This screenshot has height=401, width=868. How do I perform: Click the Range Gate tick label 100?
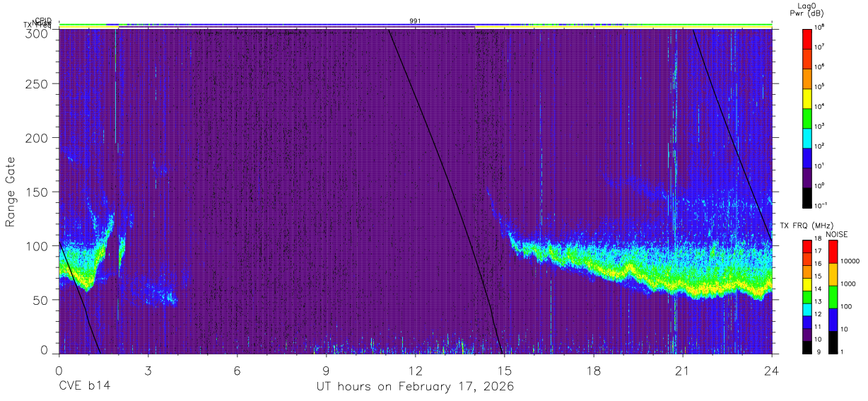[x=38, y=245]
